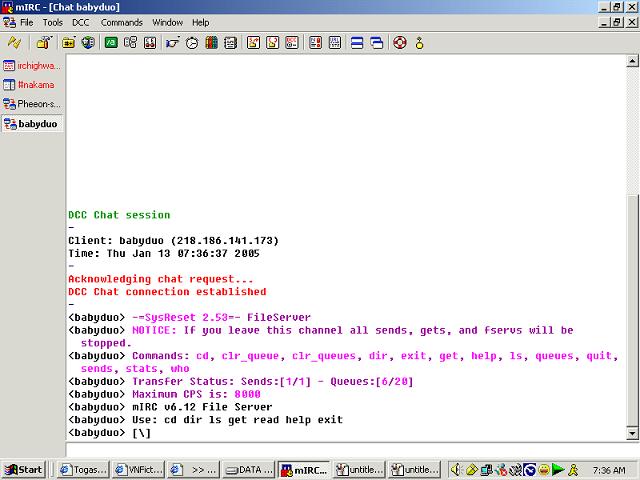640x480 pixels.
Task: Open the DCC Options toolbar icon
Action: 292,42
